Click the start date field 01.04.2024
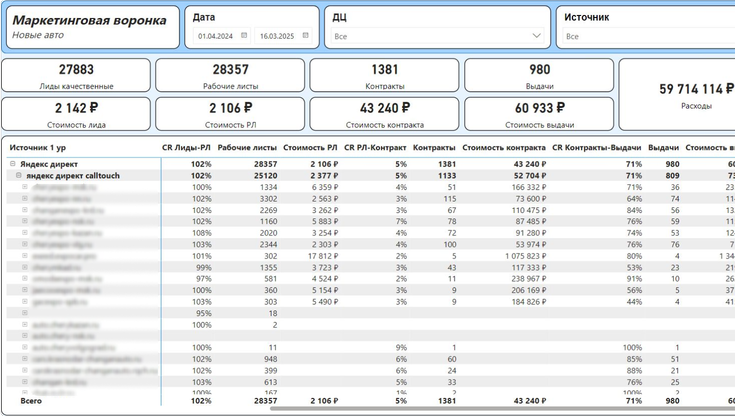 (215, 36)
